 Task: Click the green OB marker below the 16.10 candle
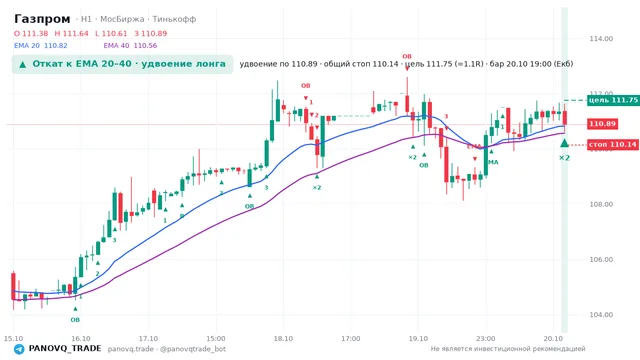point(75,320)
